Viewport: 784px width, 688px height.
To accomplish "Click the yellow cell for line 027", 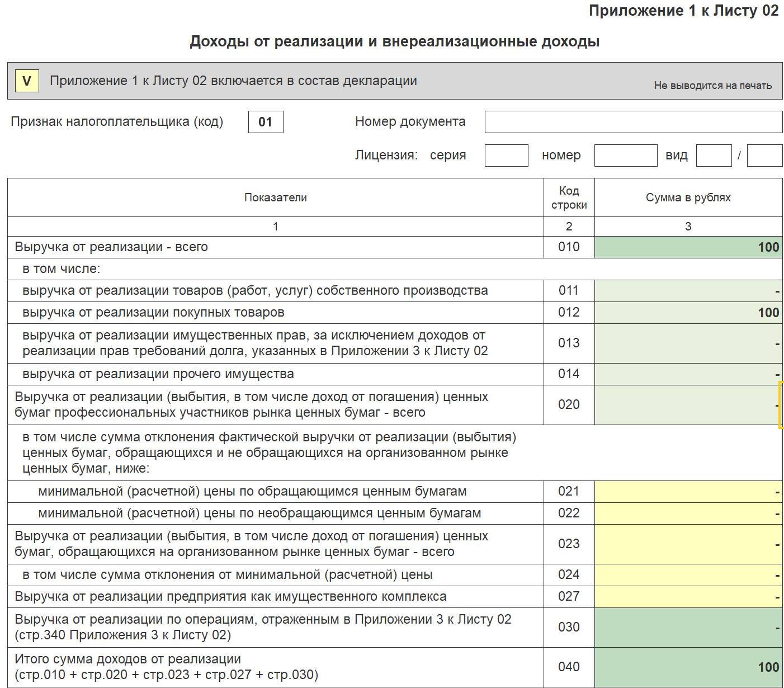I will (x=688, y=597).
